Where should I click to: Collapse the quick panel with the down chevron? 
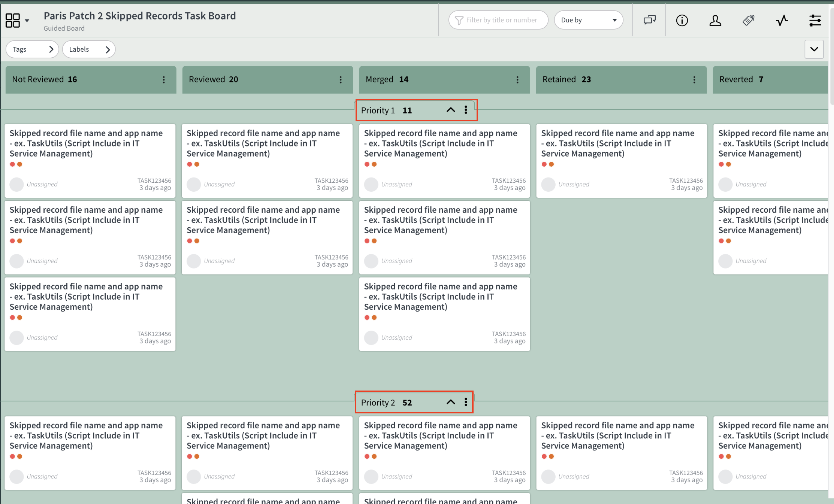pos(814,49)
